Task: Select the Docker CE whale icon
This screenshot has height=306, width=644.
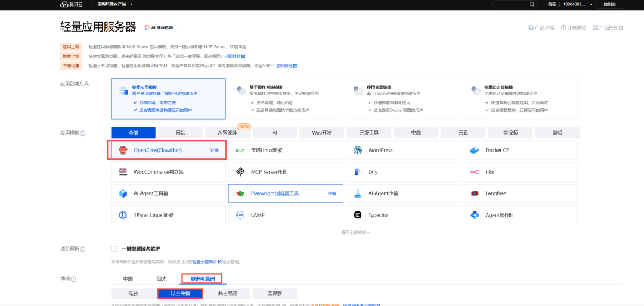Action: tap(475, 151)
